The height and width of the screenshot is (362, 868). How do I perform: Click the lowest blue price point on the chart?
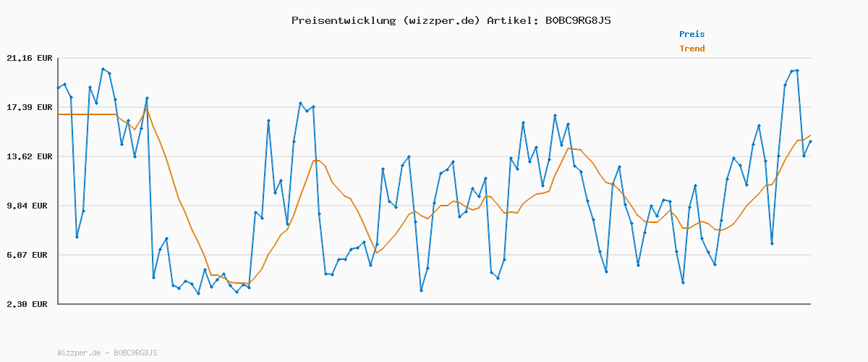pos(198,293)
